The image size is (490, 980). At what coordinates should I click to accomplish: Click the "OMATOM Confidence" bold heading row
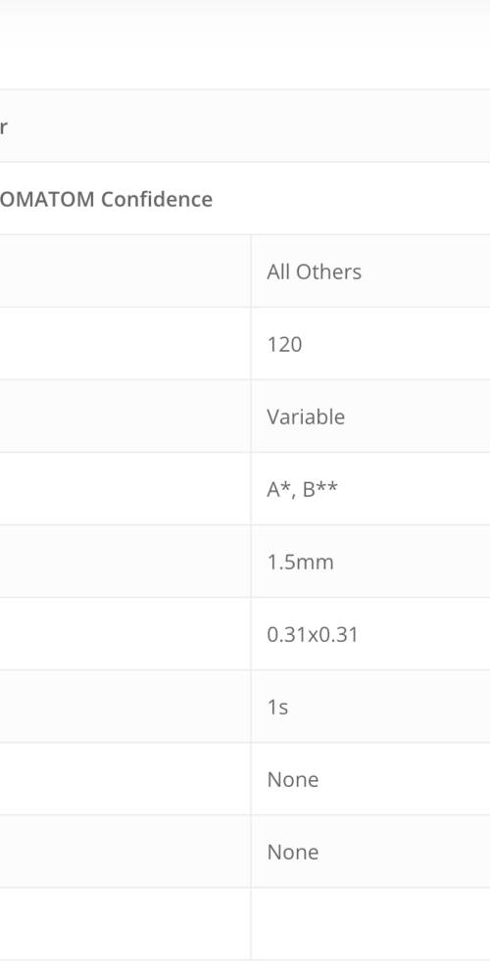coord(245,199)
